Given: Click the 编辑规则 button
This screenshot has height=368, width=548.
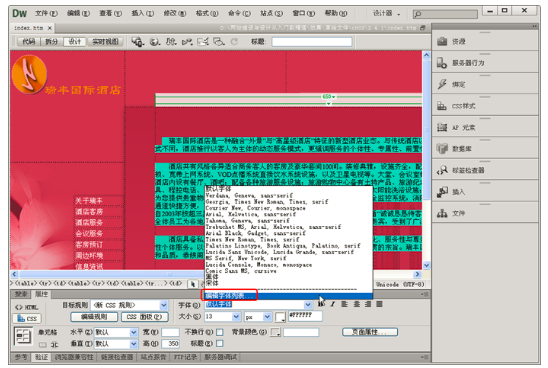Looking at the screenshot, I should coord(94,317).
